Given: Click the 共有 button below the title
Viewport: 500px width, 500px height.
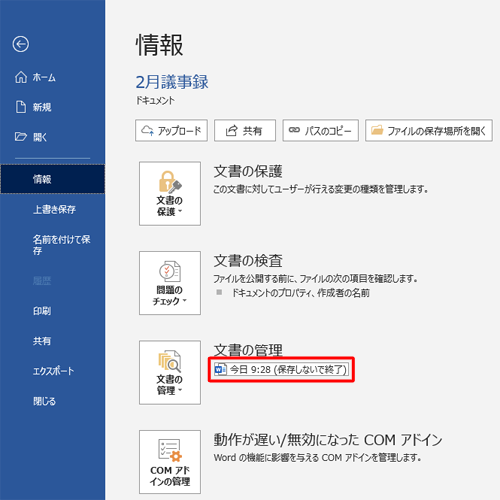Looking at the screenshot, I should [x=245, y=131].
